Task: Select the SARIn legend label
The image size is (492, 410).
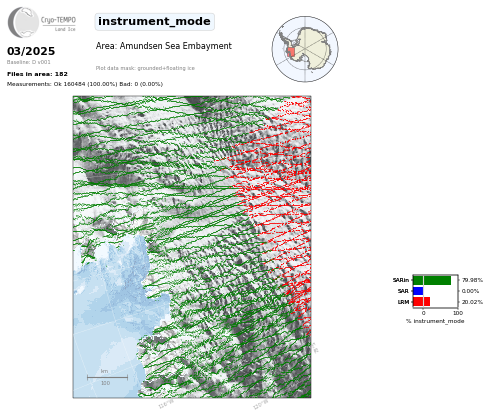Action: (x=401, y=280)
